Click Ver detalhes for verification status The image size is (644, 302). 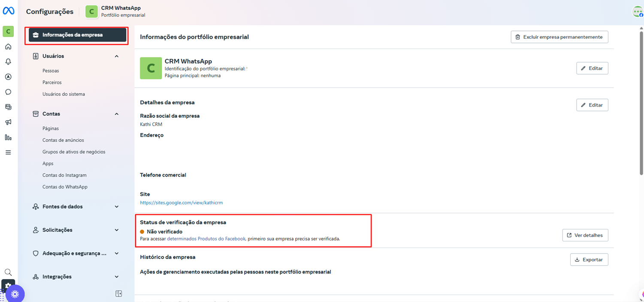click(585, 235)
